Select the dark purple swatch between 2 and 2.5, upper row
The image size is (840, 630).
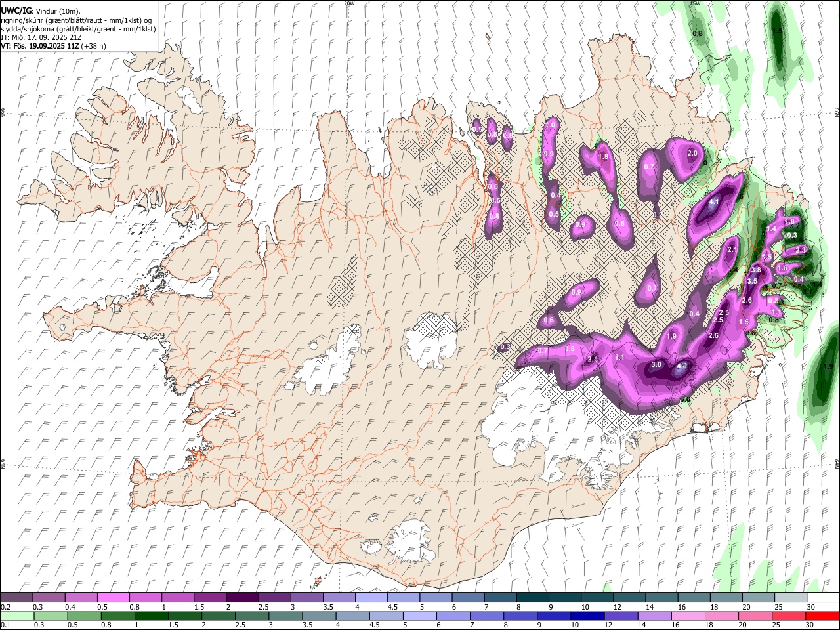pos(241,597)
